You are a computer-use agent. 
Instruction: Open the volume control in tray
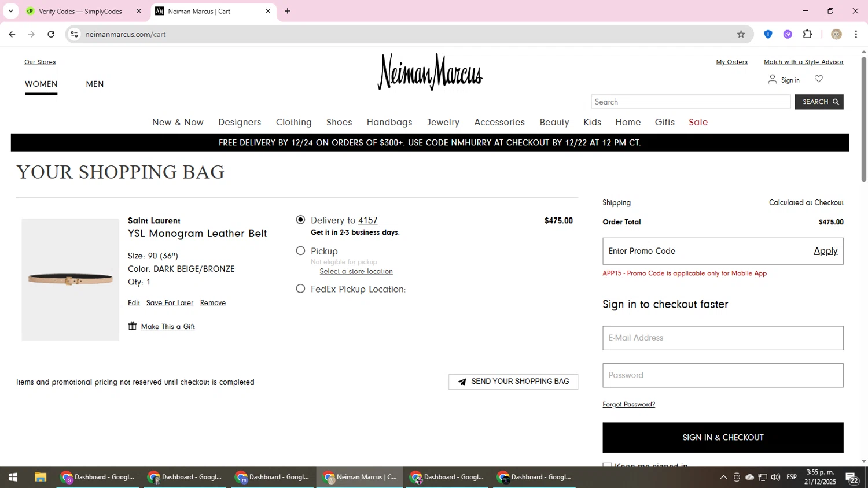tap(775, 477)
